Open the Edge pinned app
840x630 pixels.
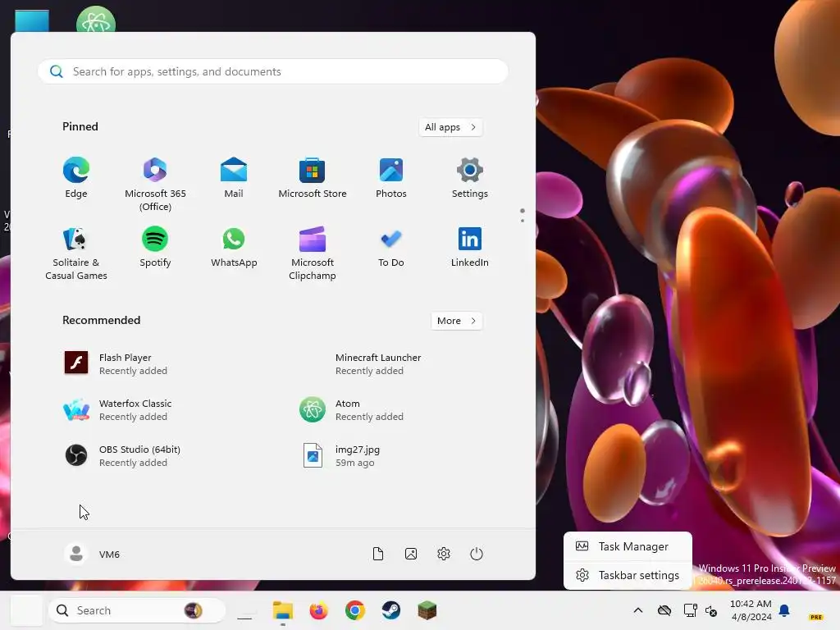point(76,178)
